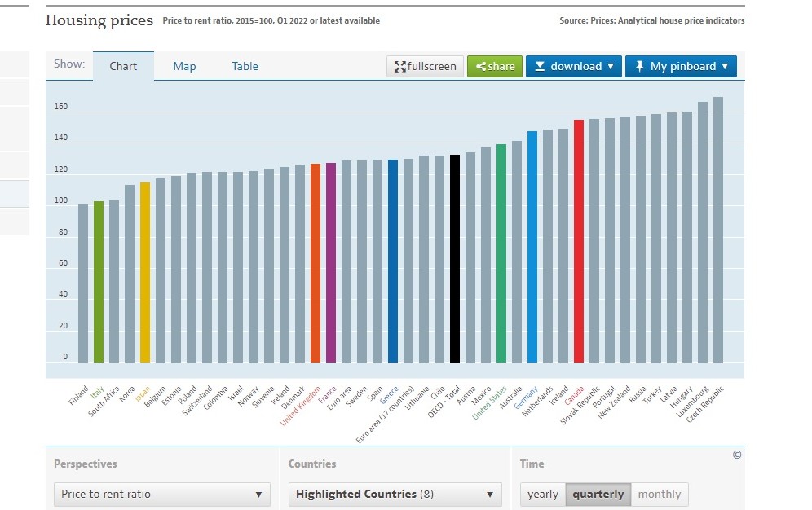The image size is (812, 510).
Task: Switch to the Map tab
Action: (184, 67)
